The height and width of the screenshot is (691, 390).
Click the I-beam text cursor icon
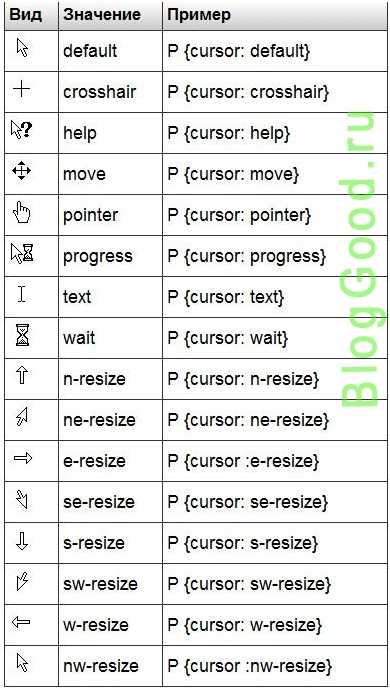22,294
